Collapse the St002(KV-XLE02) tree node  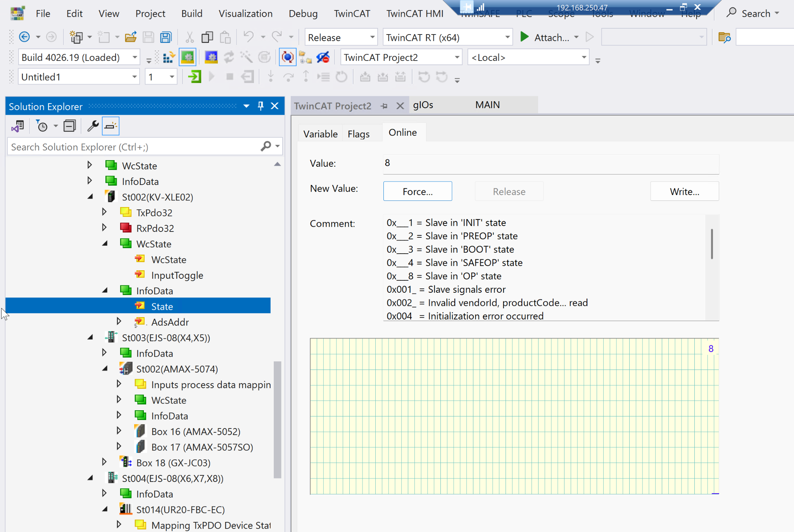click(90, 197)
